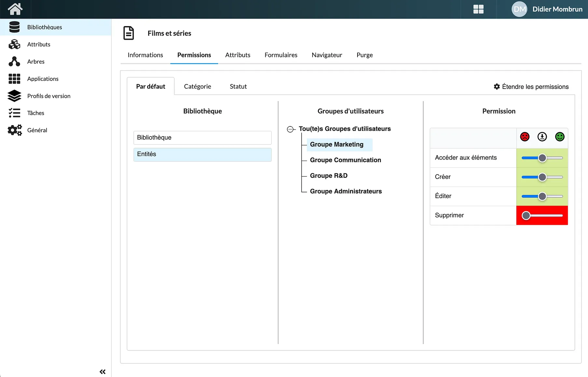Image resolution: width=588 pixels, height=377 pixels.
Task: Click the Étendre les permissions gear icon
Action: click(x=497, y=87)
